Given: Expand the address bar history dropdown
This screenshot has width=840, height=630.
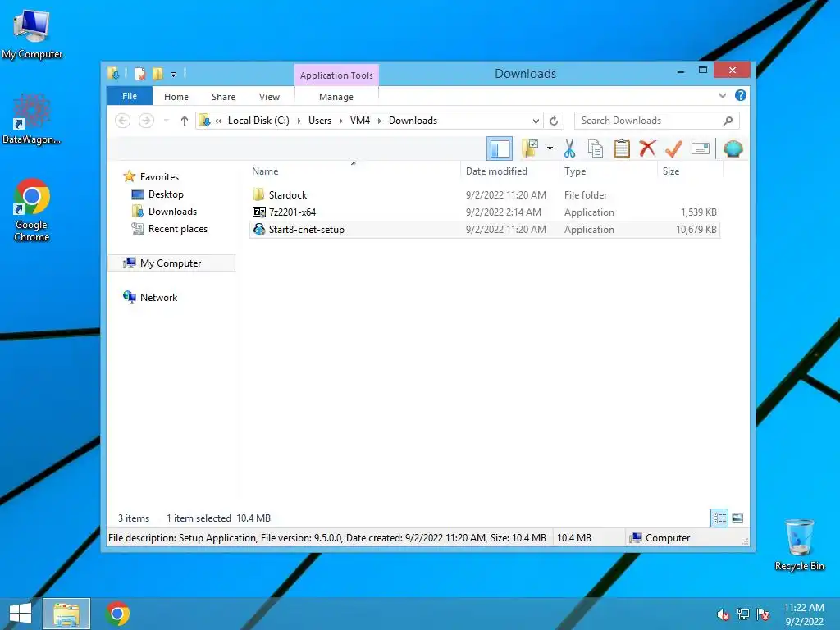Looking at the screenshot, I should [536, 121].
